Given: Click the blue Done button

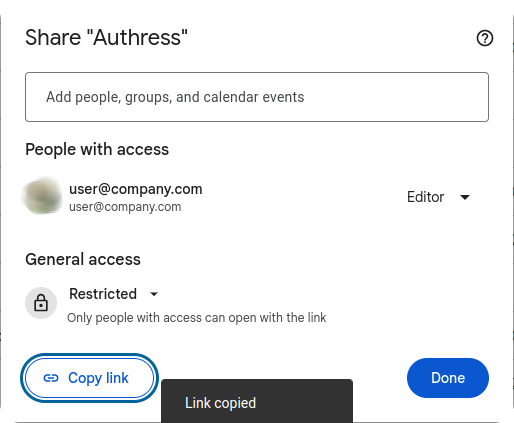Looking at the screenshot, I should point(448,378).
